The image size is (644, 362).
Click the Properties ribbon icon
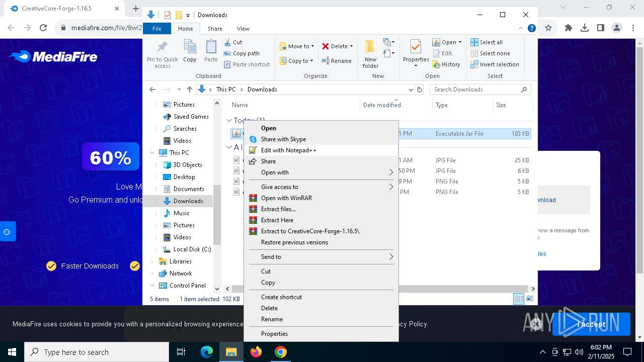pyautogui.click(x=416, y=53)
